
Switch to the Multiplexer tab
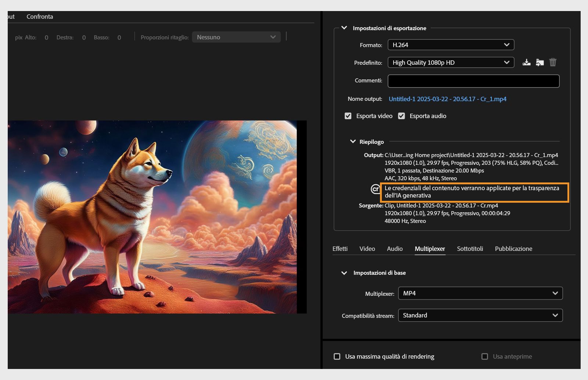click(430, 249)
